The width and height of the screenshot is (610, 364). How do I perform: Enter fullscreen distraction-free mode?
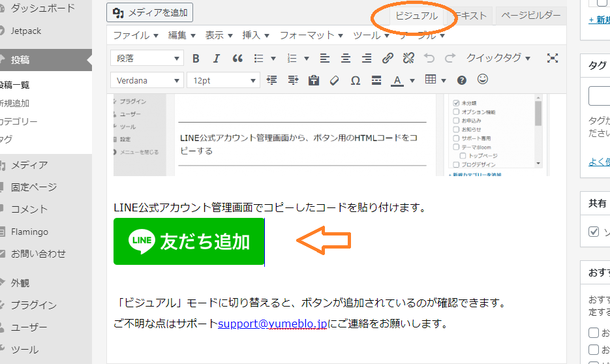click(553, 58)
